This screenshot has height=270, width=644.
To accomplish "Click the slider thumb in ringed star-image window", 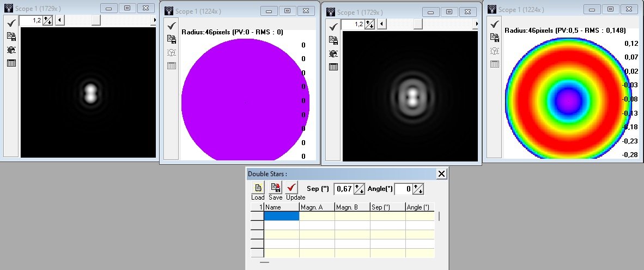I will (418, 24).
